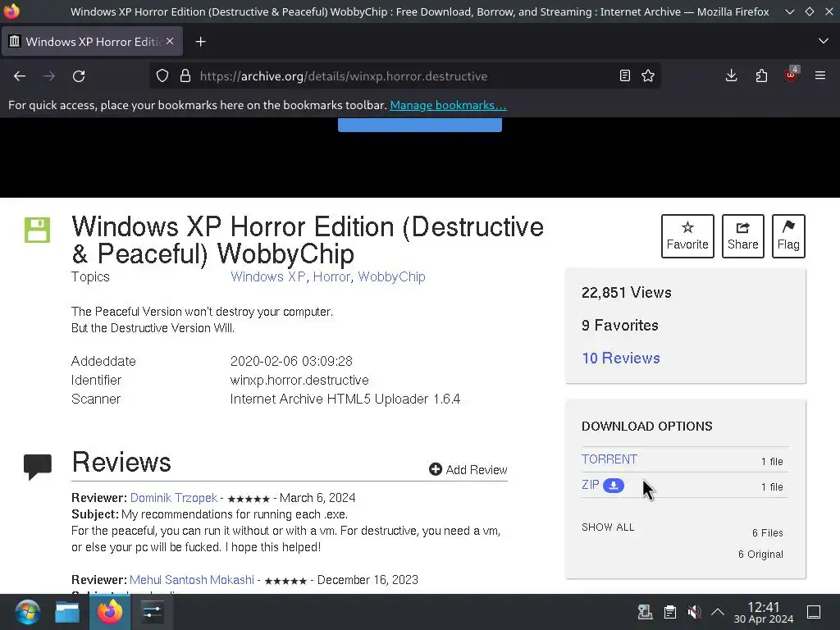This screenshot has width=840, height=630.
Task: Expand hidden system tray icons arrow
Action: coord(718,612)
